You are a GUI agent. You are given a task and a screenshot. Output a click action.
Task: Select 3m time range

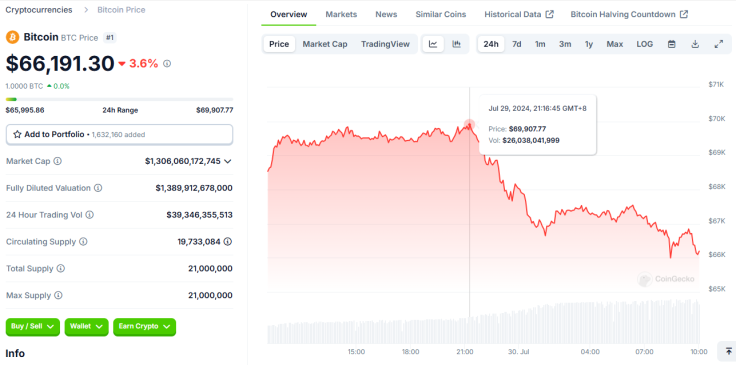tap(565, 44)
